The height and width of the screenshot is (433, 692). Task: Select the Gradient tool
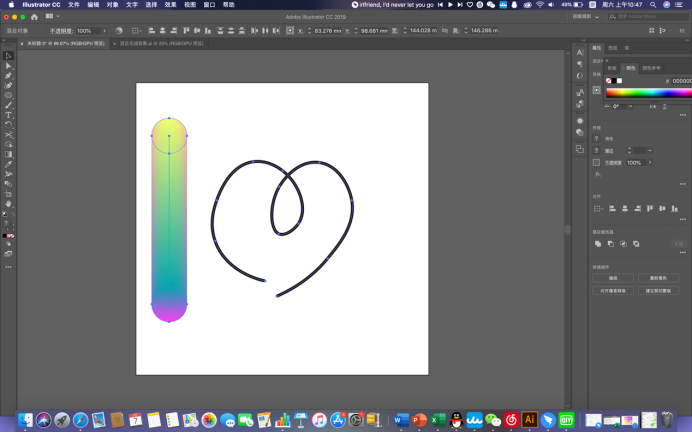pyautogui.click(x=8, y=154)
